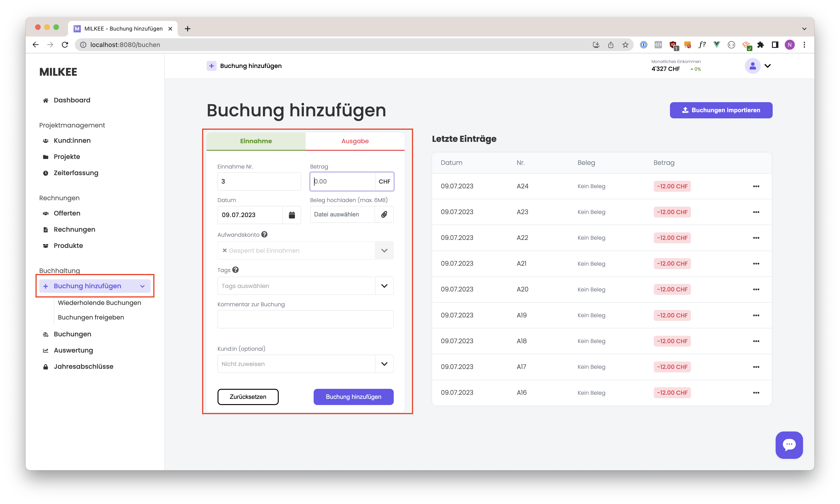Image resolution: width=840 pixels, height=504 pixels.
Task: Bookmark page with star icon
Action: [625, 45]
